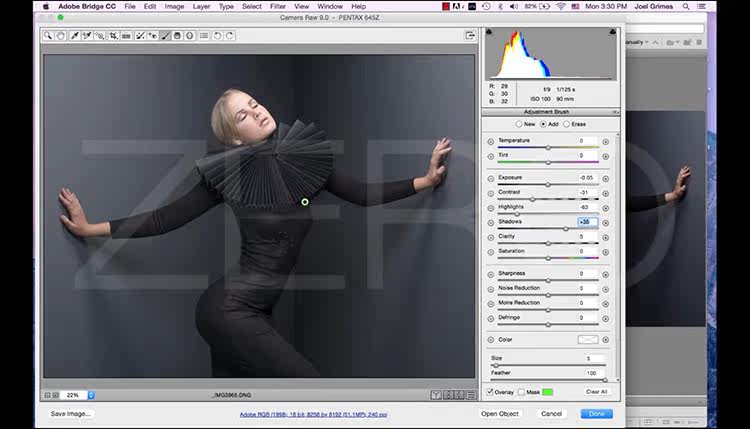
Task: Click the Saturation slider track
Action: (548, 258)
